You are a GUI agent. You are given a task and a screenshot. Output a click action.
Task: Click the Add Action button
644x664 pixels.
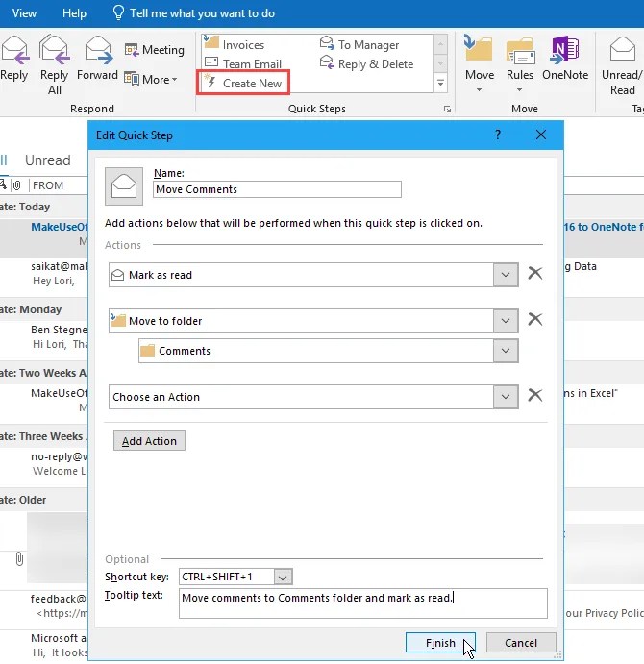tap(149, 441)
